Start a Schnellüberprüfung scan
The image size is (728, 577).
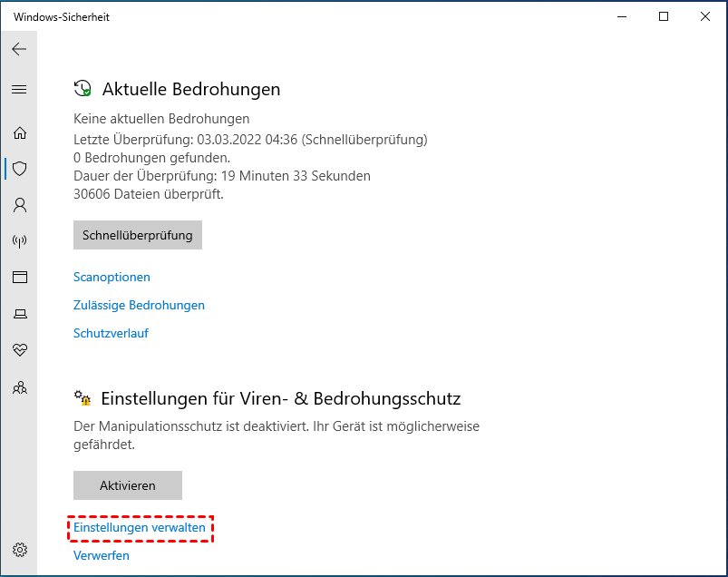click(138, 235)
